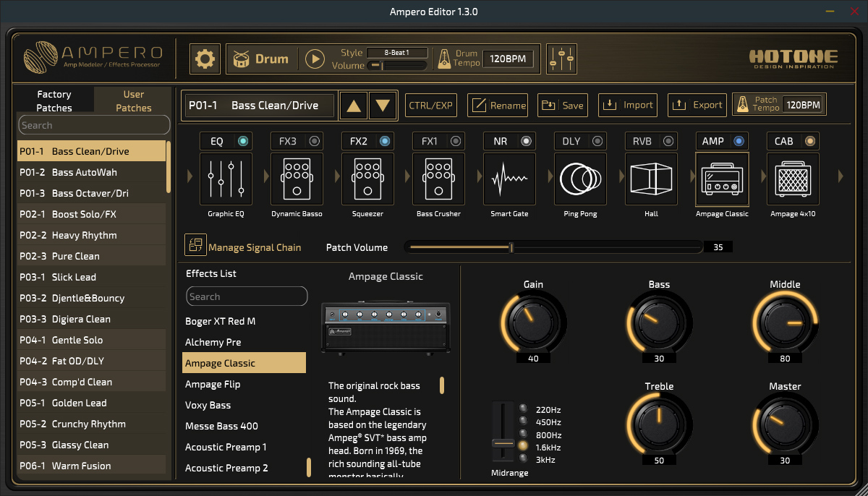Toggle the EQ module on/off

point(243,141)
